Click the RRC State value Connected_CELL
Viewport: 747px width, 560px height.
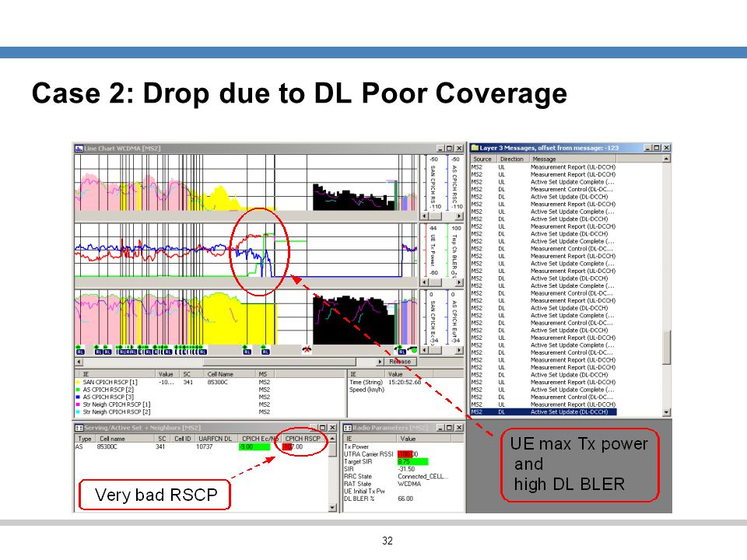(x=423, y=477)
